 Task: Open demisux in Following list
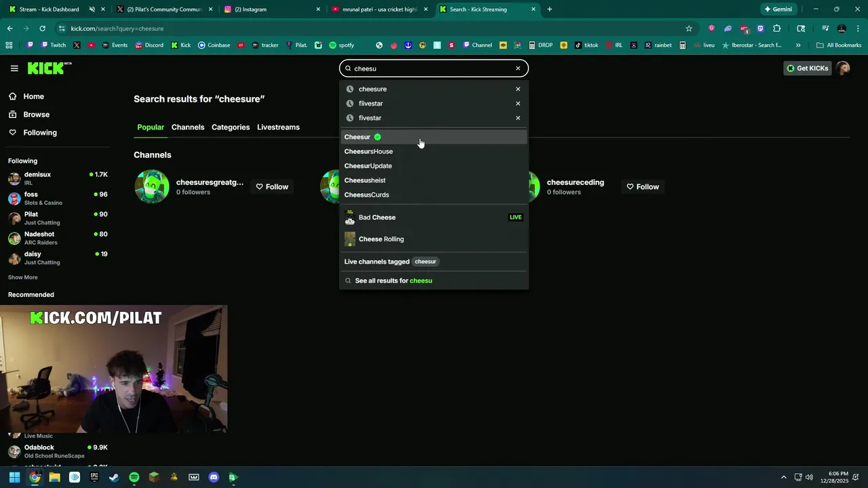click(58, 178)
